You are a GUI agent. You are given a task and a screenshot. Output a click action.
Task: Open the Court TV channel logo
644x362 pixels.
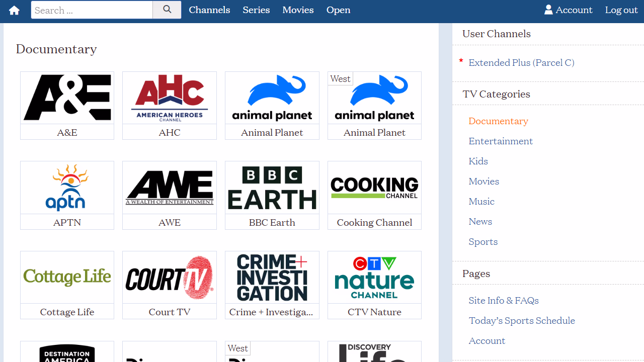tap(170, 278)
